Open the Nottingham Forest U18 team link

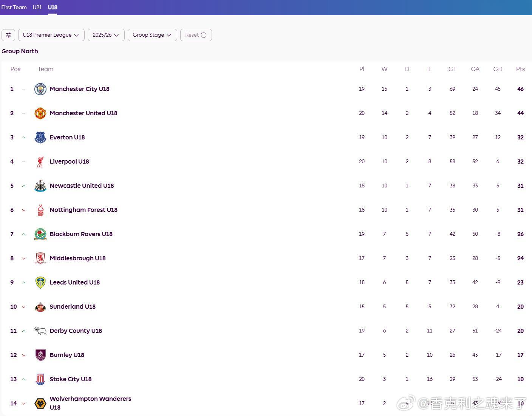(84, 210)
